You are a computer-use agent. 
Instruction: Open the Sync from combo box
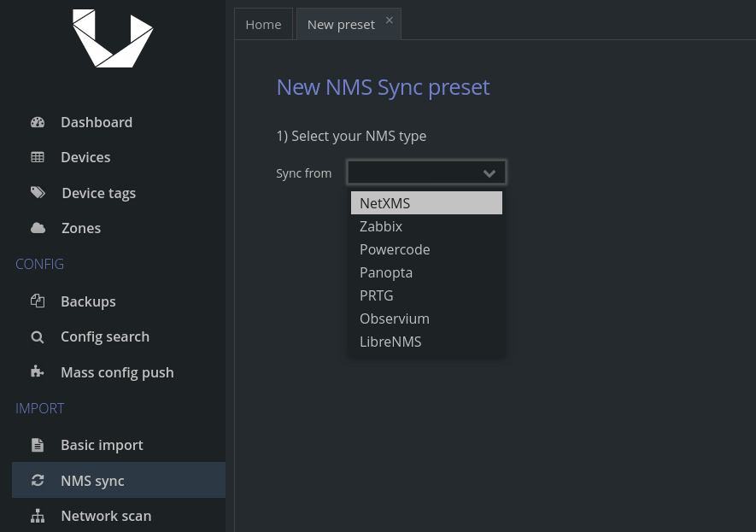[x=426, y=172]
